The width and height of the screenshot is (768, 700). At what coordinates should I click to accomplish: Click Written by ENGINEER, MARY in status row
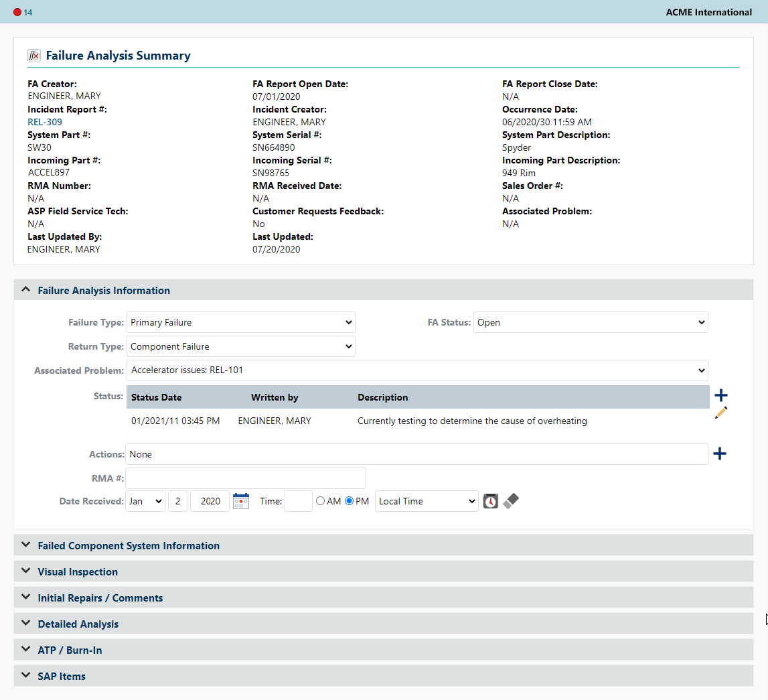pyautogui.click(x=275, y=421)
